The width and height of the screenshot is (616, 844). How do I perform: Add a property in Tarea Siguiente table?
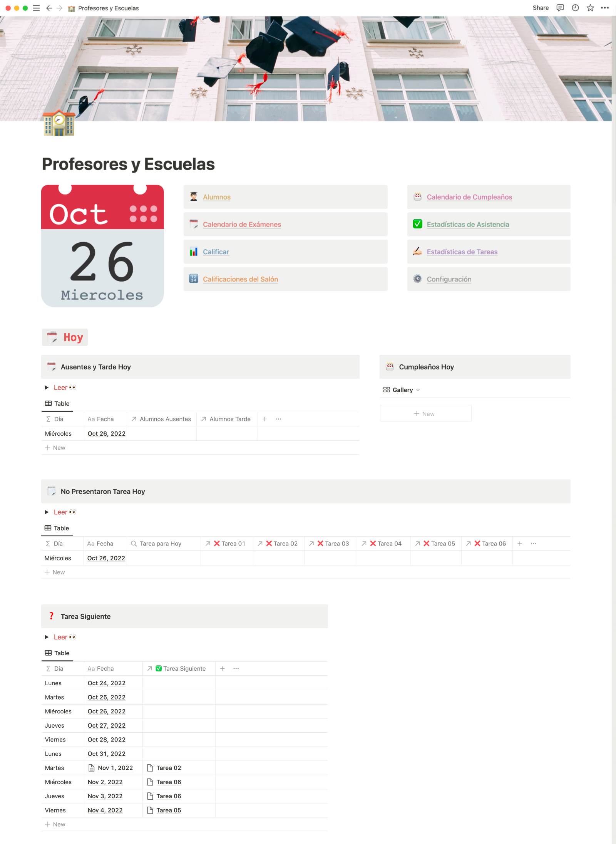(222, 669)
